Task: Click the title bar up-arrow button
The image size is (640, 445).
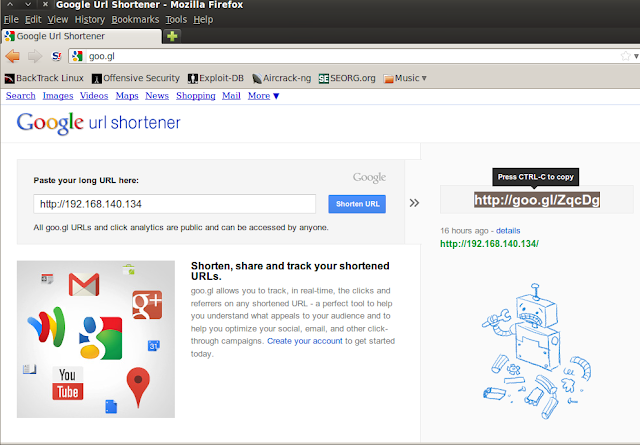Action: click(10, 5)
